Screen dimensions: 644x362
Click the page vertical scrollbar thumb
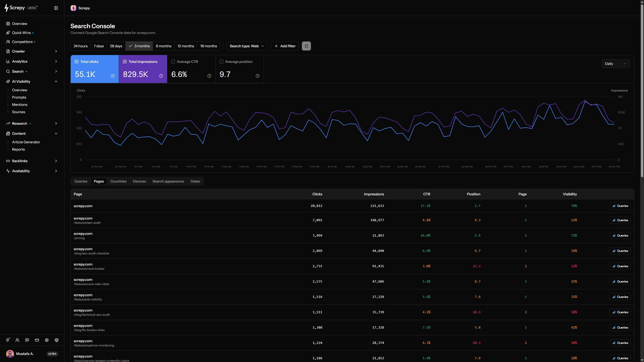(x=642, y=90)
